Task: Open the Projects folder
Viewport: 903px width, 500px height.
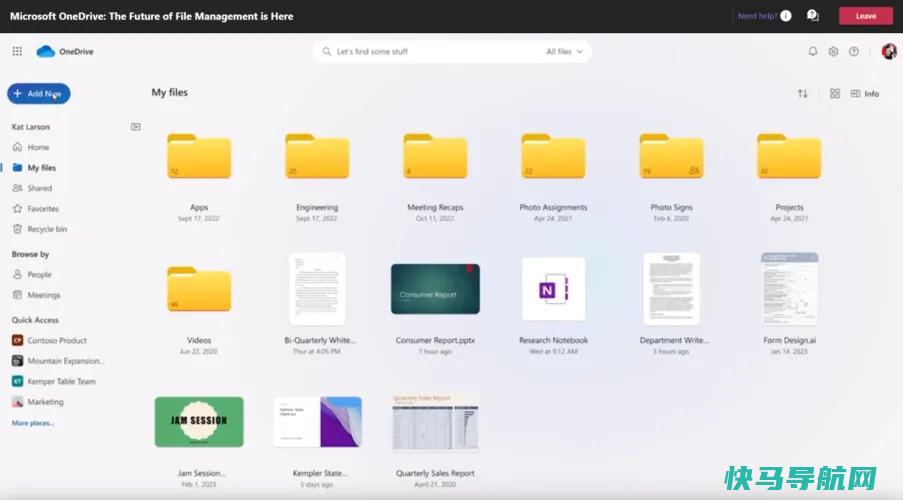Action: [x=789, y=157]
